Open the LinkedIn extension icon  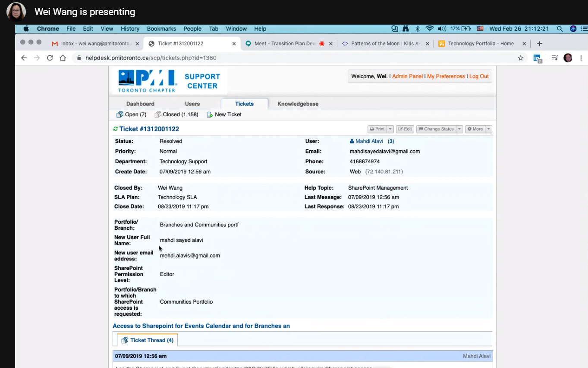(x=537, y=58)
